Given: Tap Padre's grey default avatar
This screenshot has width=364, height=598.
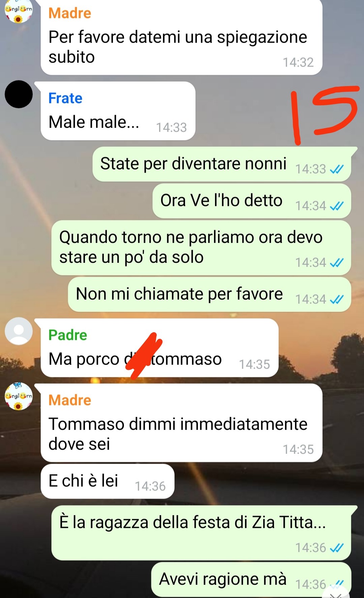Looking at the screenshot, I should (19, 331).
